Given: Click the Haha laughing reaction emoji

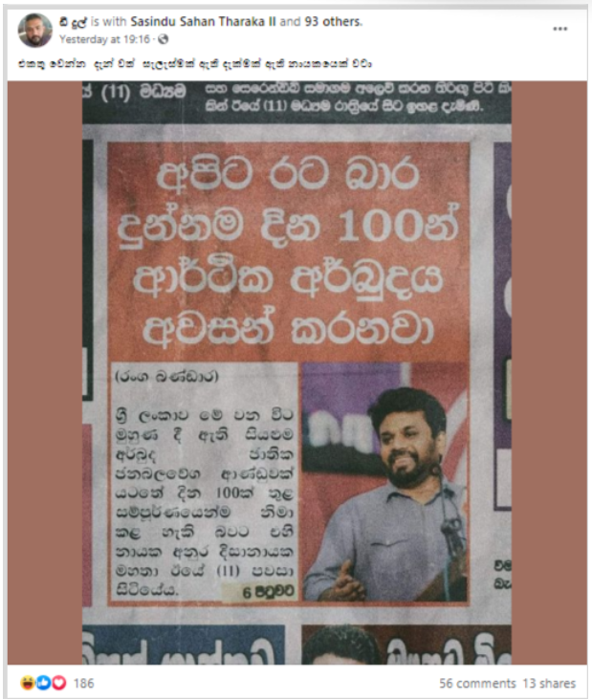Looking at the screenshot, I should 28,683.
